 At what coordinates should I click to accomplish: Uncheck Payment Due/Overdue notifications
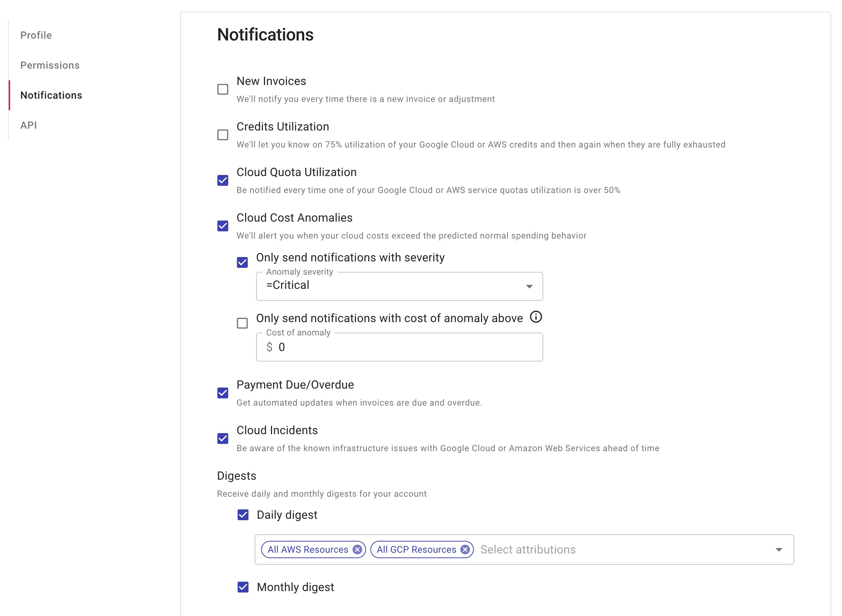point(223,393)
